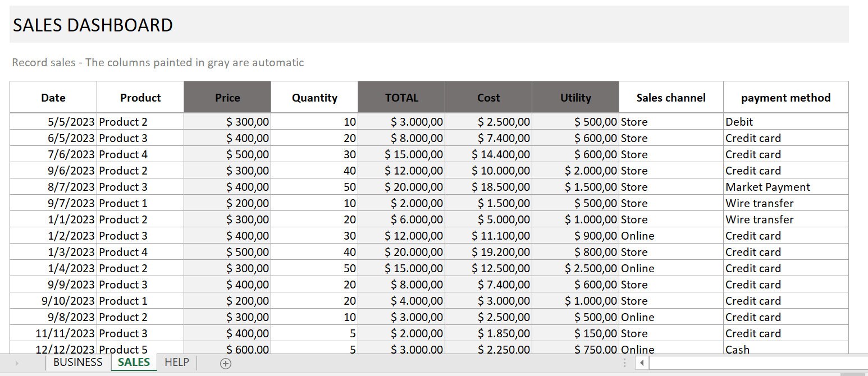Screen dimensions: 868x376
Task: Select the payment method column header
Action: coord(785,97)
